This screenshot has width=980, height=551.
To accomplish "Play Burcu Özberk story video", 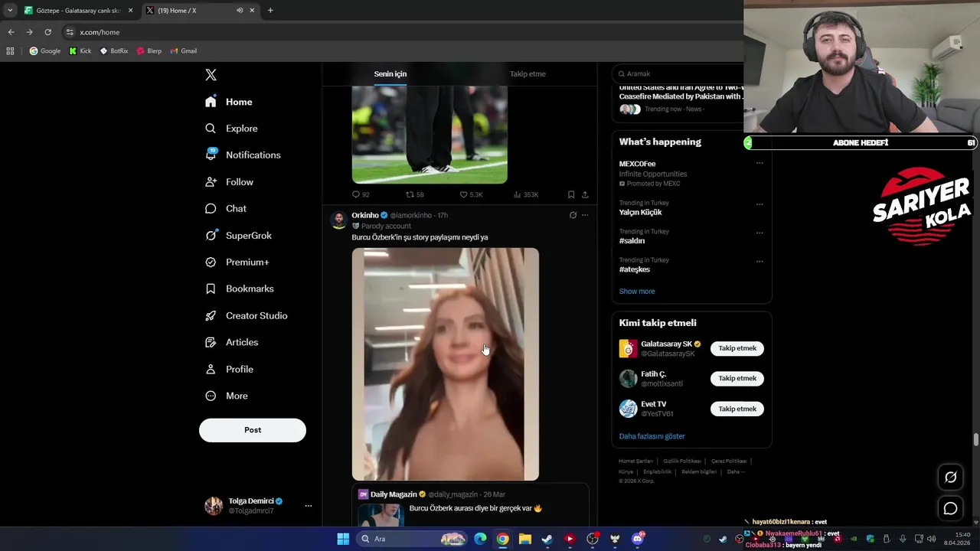I will point(446,364).
